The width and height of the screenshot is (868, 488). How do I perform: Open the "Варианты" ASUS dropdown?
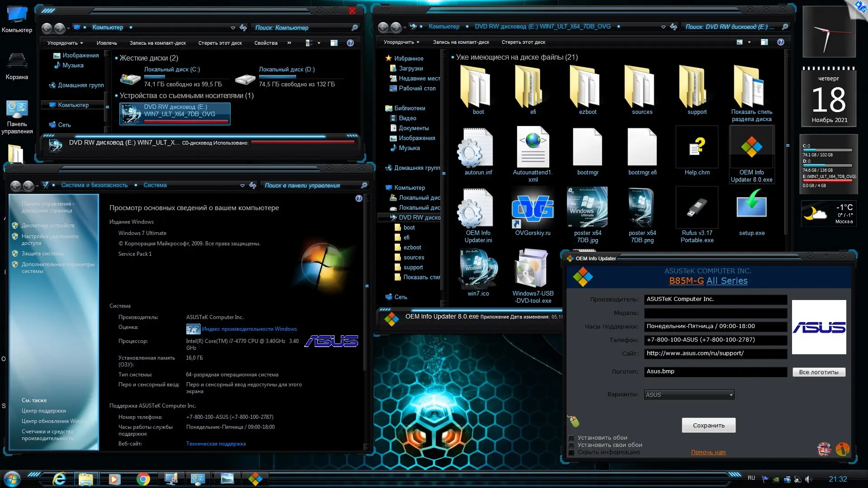[689, 395]
